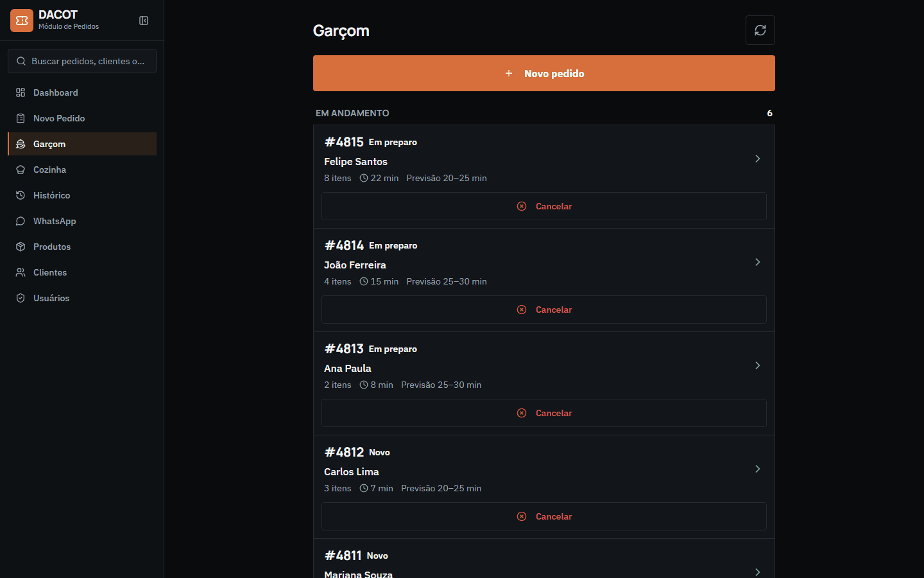Click the Produtos box icon
Image resolution: width=924 pixels, height=578 pixels.
click(x=21, y=247)
